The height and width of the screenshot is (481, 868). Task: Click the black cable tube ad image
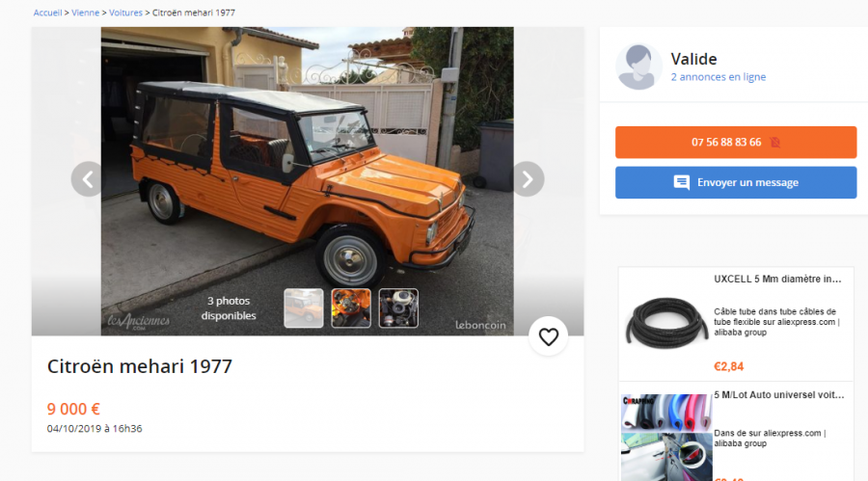(x=666, y=323)
